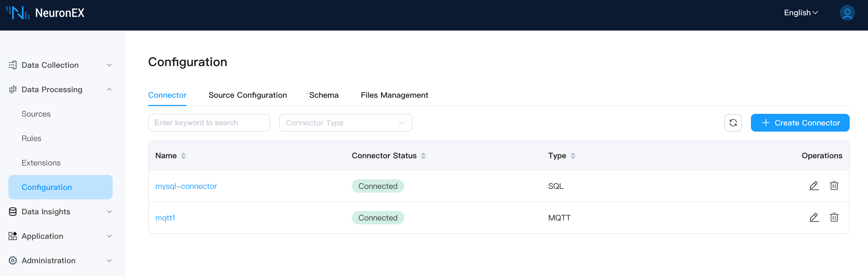Open the Files Management tab
Image resolution: width=868 pixels, height=276 pixels.
394,95
